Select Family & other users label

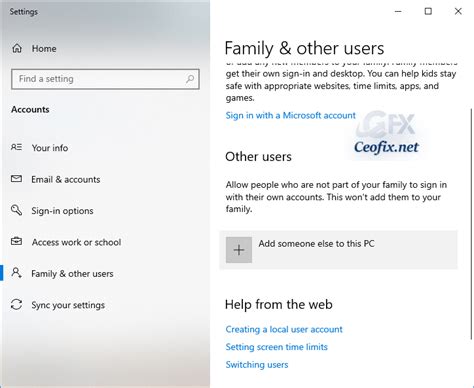(x=72, y=274)
